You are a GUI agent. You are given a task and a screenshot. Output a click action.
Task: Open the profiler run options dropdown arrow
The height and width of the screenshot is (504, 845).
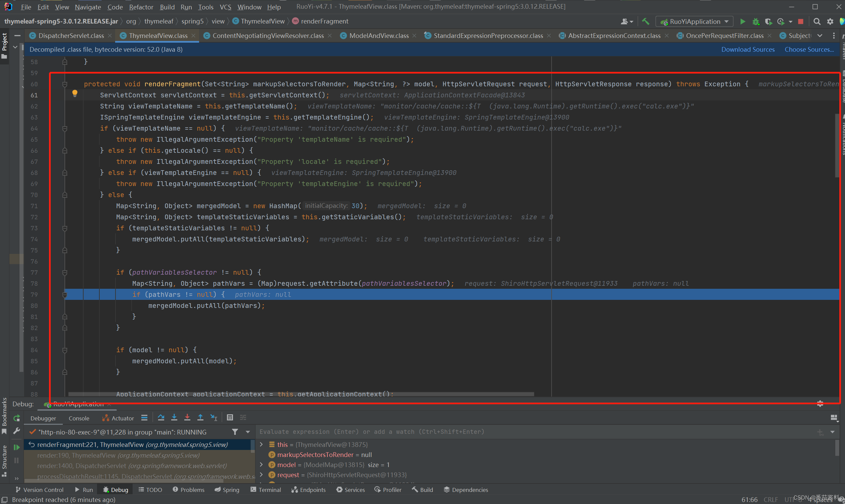pos(790,22)
